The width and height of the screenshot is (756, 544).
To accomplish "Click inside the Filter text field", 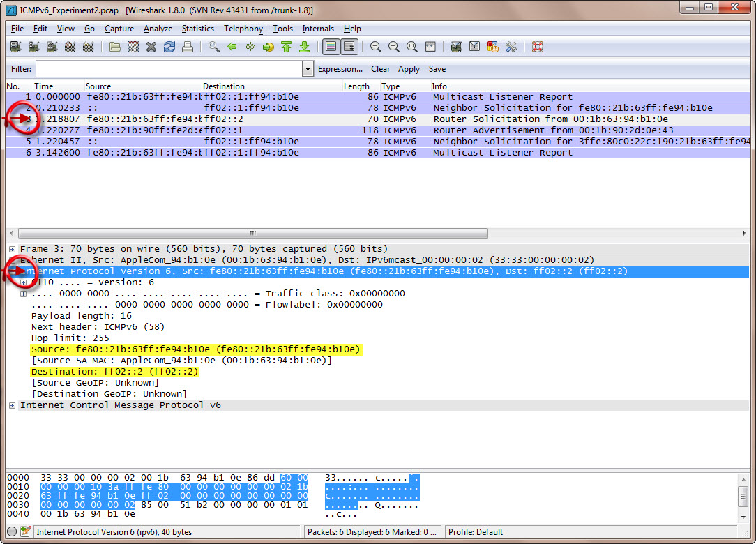I will click(167, 69).
